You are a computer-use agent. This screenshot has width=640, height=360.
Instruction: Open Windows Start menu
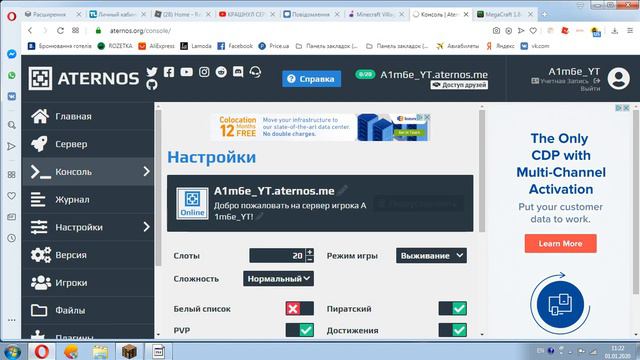coord(13,351)
